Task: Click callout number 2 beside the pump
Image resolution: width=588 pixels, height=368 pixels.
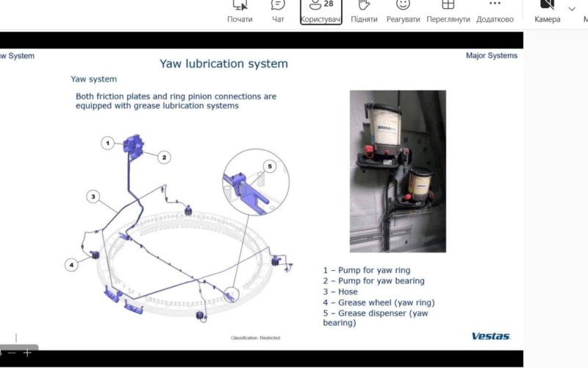Action: pos(164,158)
